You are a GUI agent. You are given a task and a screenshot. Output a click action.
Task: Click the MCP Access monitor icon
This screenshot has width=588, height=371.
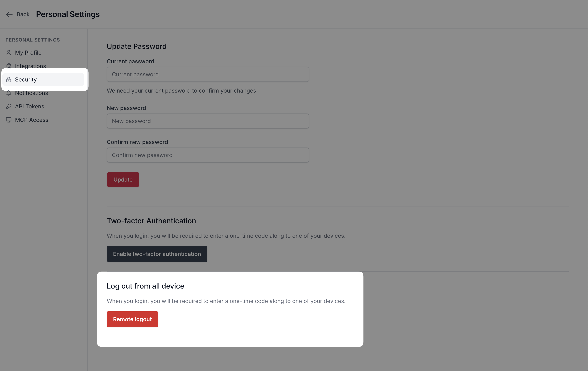pos(9,120)
